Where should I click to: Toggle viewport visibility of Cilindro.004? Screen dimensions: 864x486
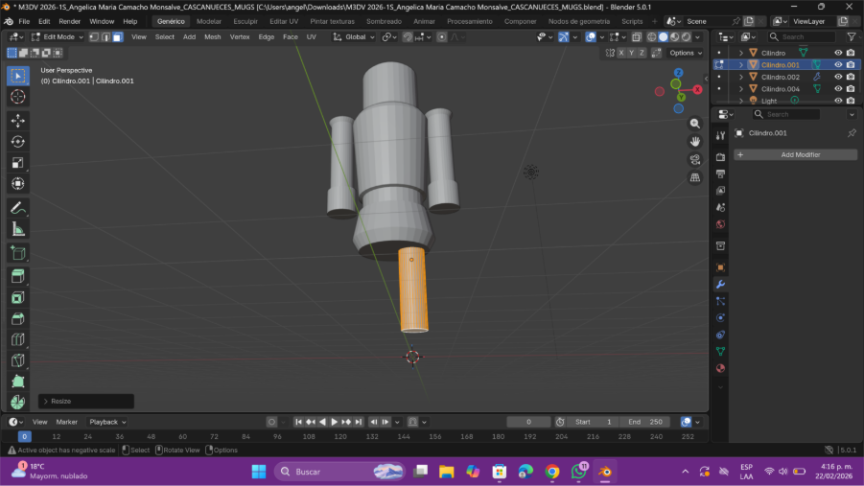(x=838, y=89)
